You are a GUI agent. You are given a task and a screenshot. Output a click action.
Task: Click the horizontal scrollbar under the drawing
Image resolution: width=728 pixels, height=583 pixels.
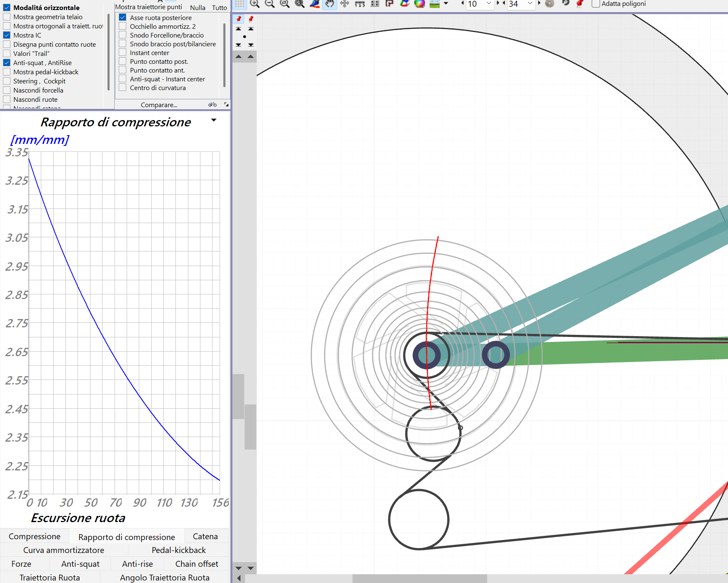click(x=420, y=578)
